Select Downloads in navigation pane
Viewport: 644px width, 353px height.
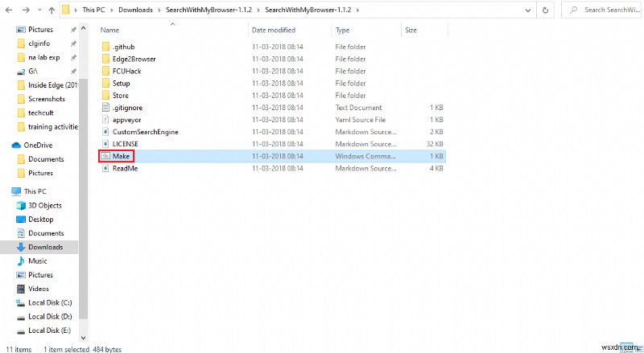point(45,247)
